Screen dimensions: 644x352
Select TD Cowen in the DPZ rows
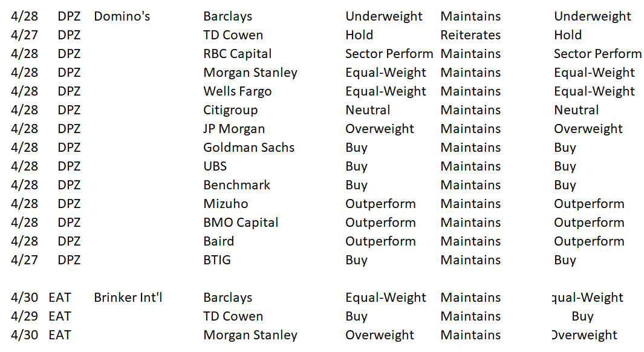point(233,35)
